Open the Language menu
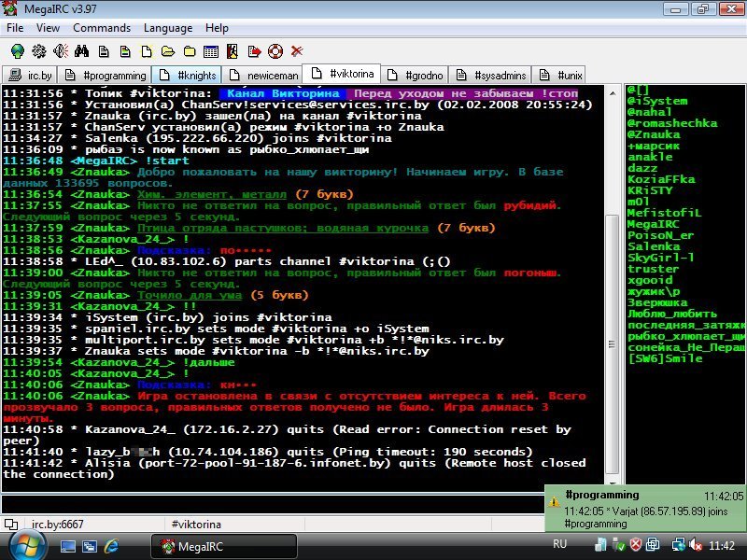747x560 pixels. (x=168, y=28)
